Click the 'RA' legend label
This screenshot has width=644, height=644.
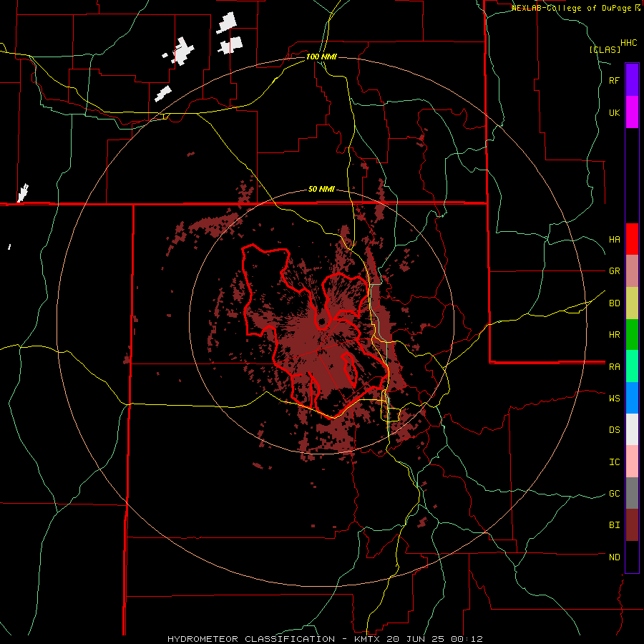point(614,367)
